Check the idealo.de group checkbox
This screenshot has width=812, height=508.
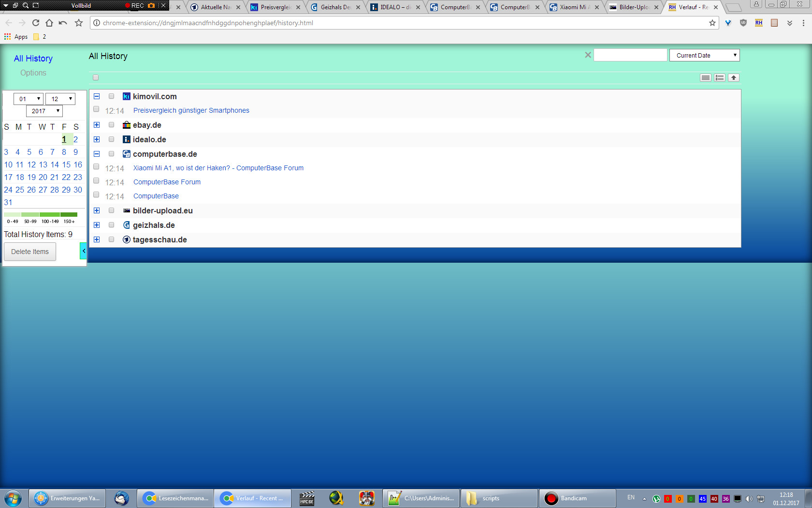[x=111, y=139]
